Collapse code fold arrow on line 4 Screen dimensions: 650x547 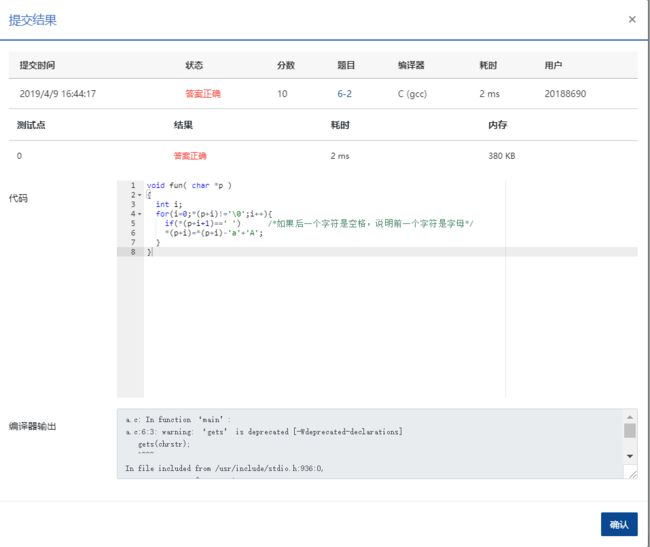(140, 214)
